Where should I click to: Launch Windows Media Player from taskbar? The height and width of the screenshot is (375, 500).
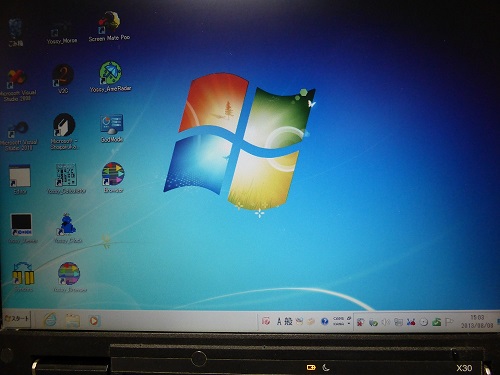coord(94,321)
